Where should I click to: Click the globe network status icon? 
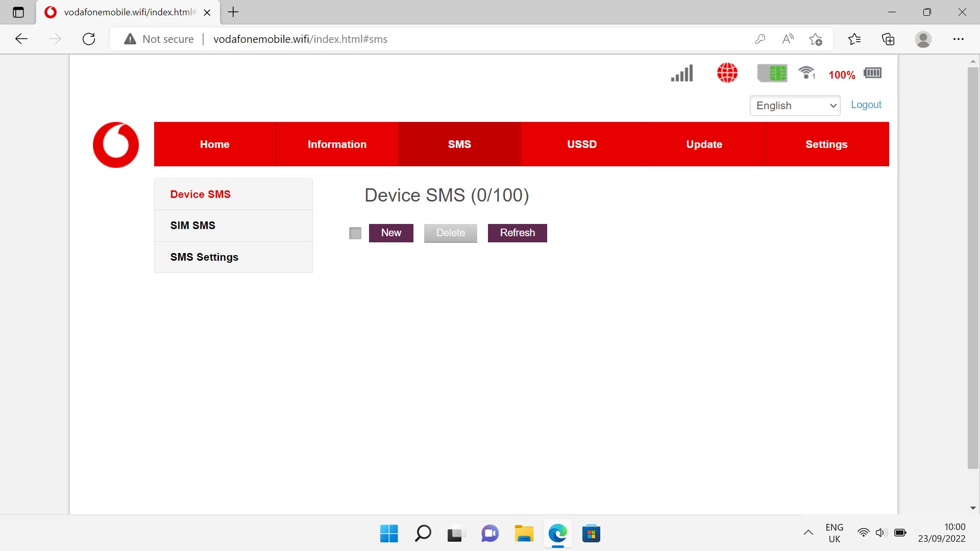point(726,73)
